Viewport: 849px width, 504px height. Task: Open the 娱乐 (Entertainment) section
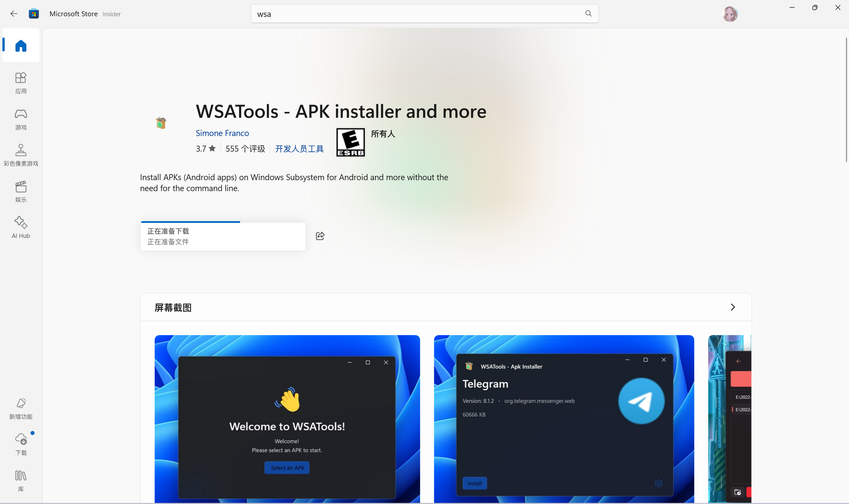coord(21,191)
